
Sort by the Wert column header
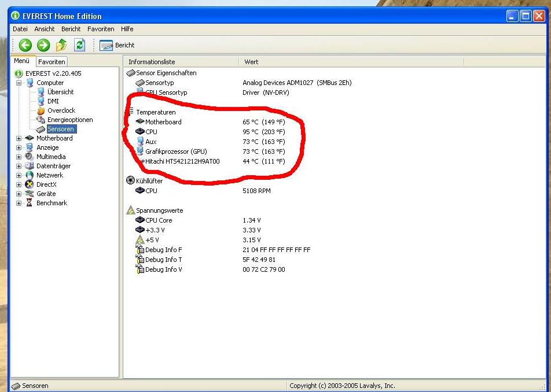pyautogui.click(x=351, y=62)
